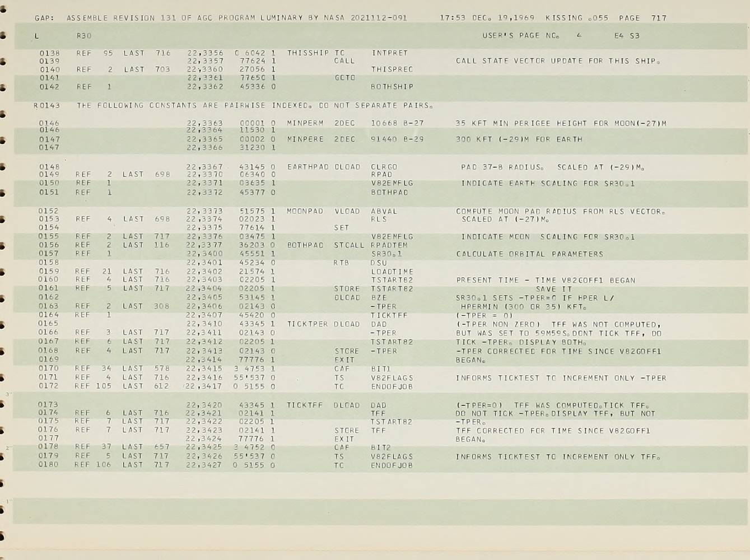
Task: Select the operand 'RPADTEM' on line 0156
Action: 389,245
